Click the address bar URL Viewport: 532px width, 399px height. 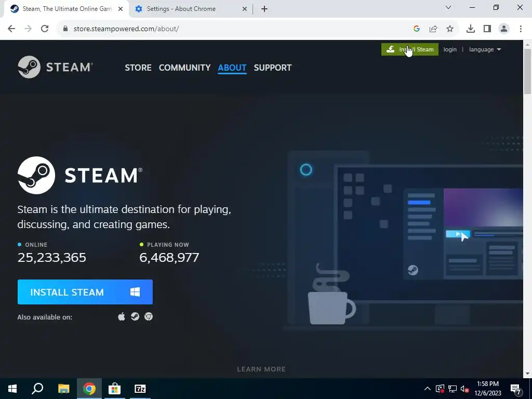(126, 29)
